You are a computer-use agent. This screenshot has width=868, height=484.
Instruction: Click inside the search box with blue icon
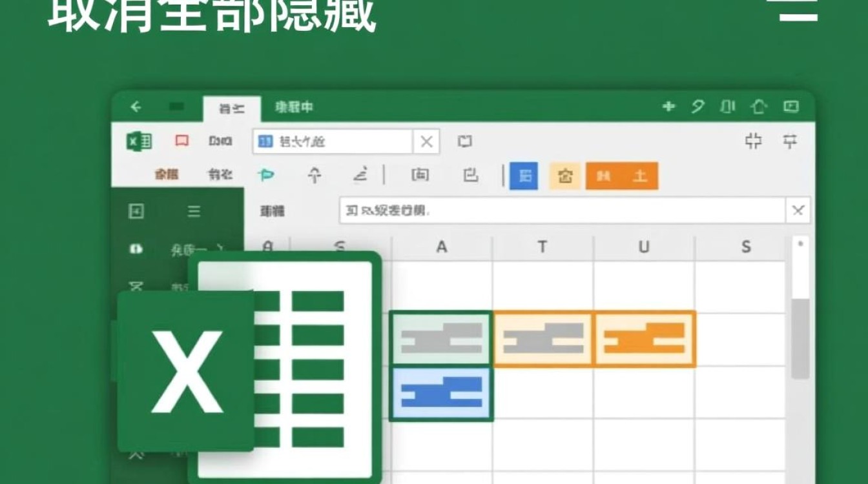click(x=333, y=142)
